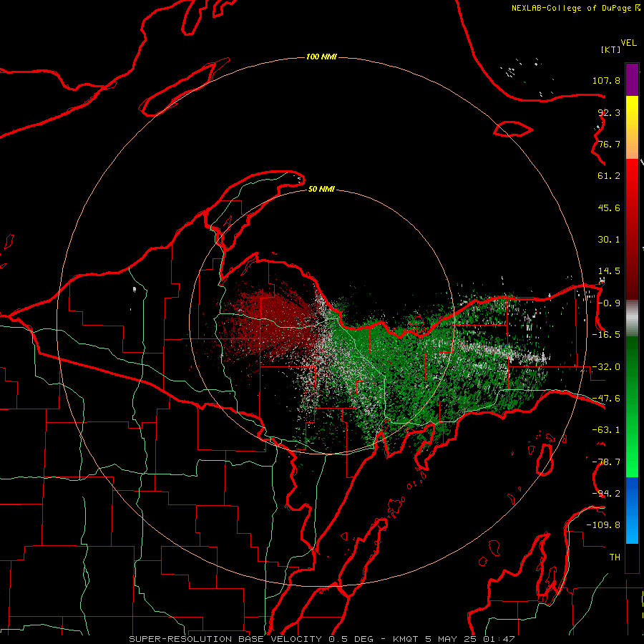The width and height of the screenshot is (644, 644).
Task: Click the -32.0 velocity scale value
Action: tap(606, 367)
